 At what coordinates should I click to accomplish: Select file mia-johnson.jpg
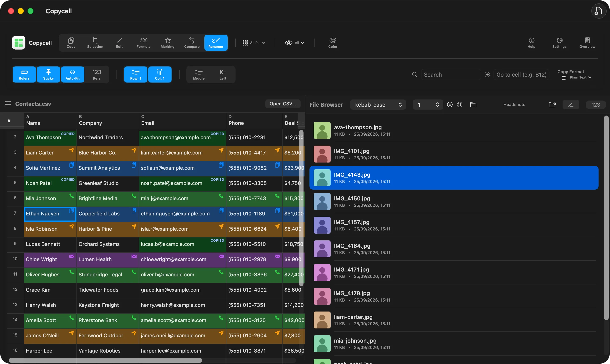point(454,344)
